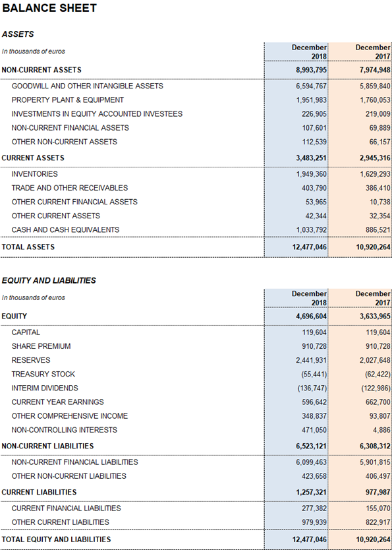The image size is (392, 550).
Task: Select NON-CURRENT FINANCIAL LIABILITIES 2017 value 5,901,815
Action: point(375,462)
